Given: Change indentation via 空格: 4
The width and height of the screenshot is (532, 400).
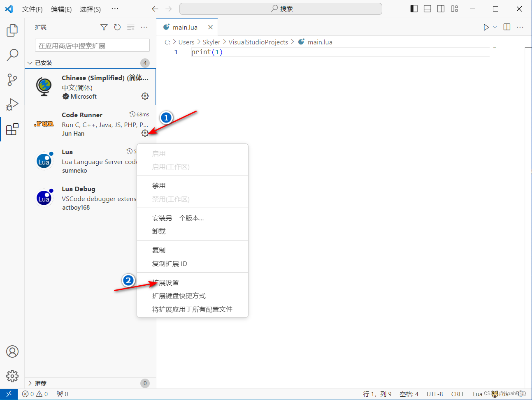Looking at the screenshot, I should pos(409,394).
